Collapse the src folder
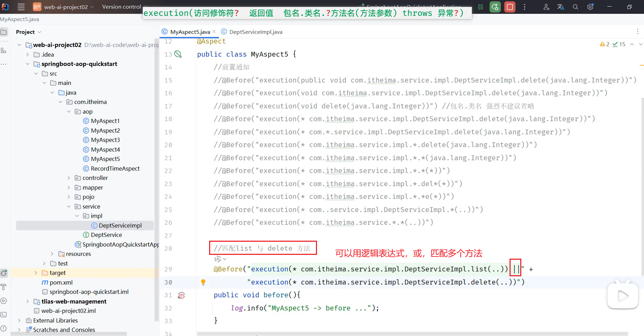Image resolution: width=644 pixels, height=336 pixels. pyautogui.click(x=36, y=74)
